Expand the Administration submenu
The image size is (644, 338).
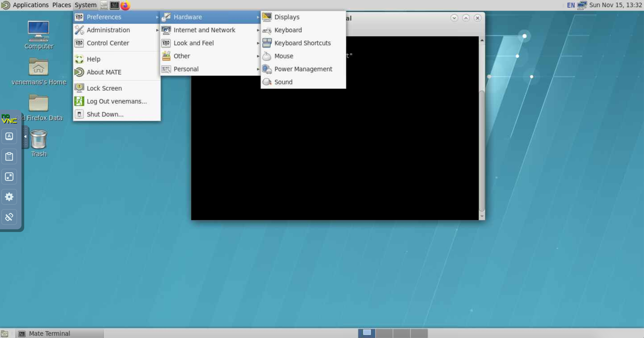tap(108, 30)
